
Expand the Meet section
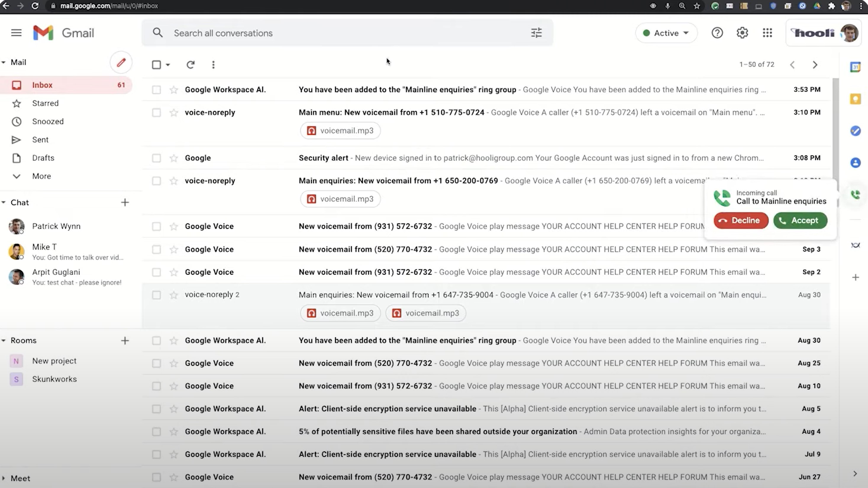click(x=3, y=478)
